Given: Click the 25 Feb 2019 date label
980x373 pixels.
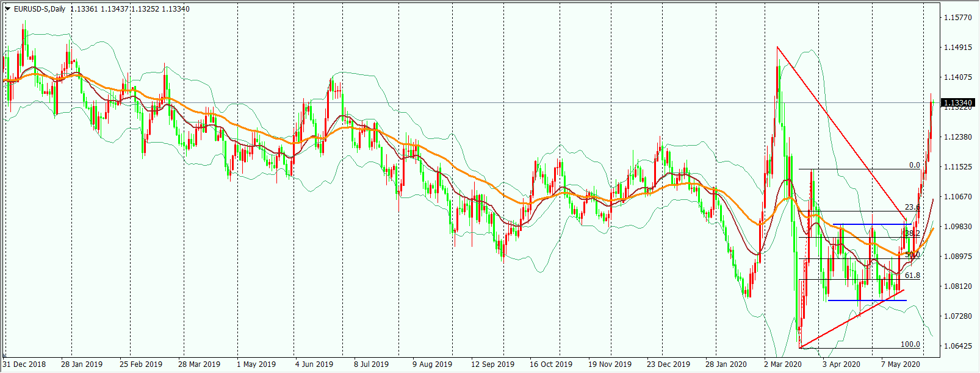Looking at the screenshot, I should (141, 364).
